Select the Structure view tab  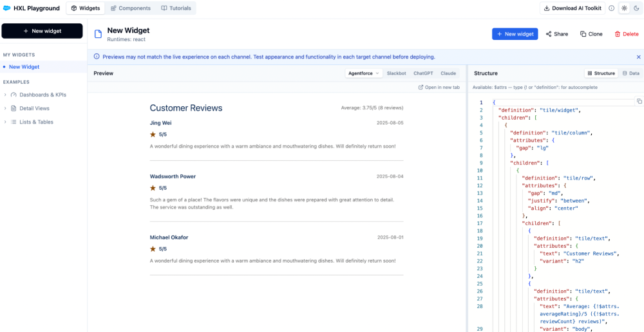click(601, 73)
